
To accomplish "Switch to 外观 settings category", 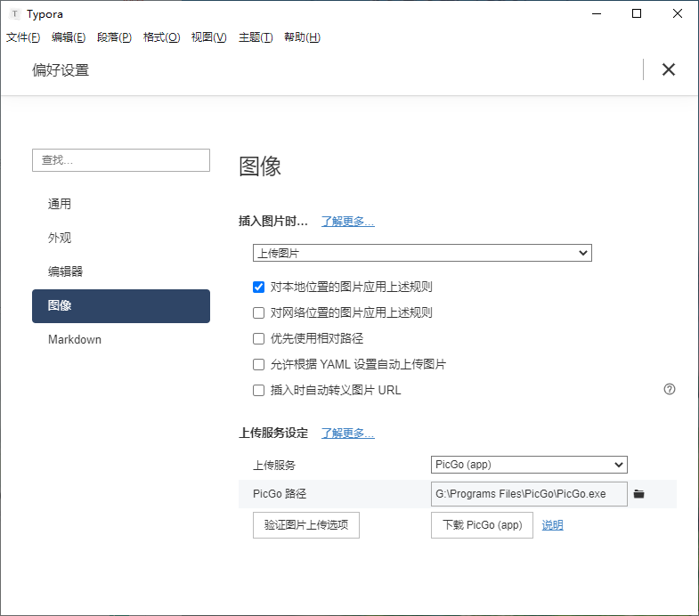I will 121,238.
